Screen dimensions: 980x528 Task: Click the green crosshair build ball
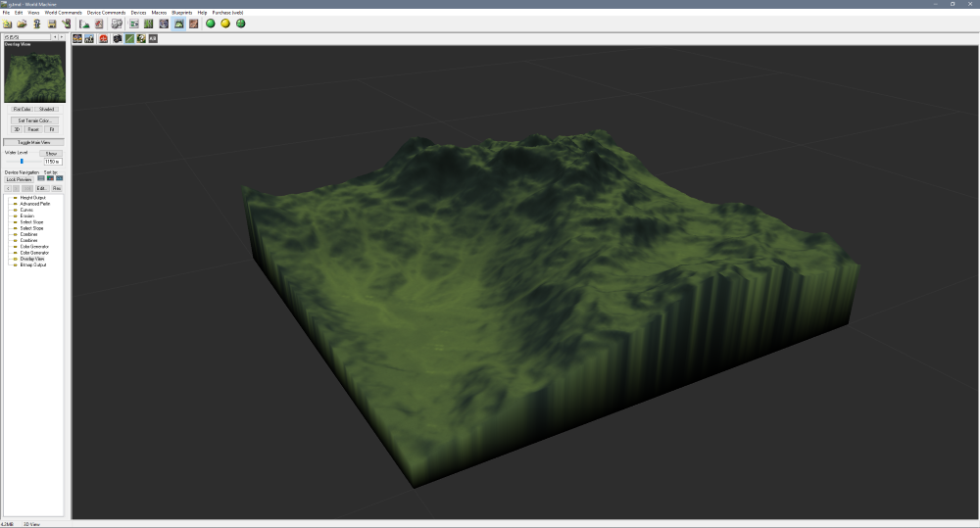click(241, 24)
